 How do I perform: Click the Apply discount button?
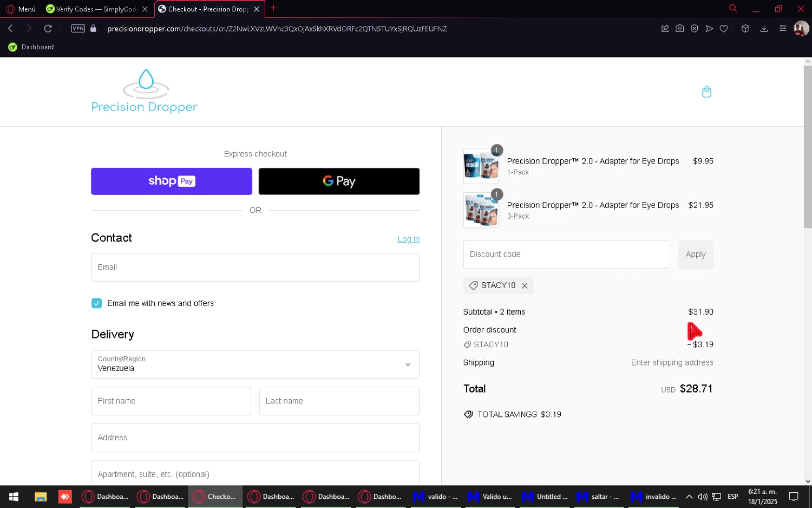point(696,255)
